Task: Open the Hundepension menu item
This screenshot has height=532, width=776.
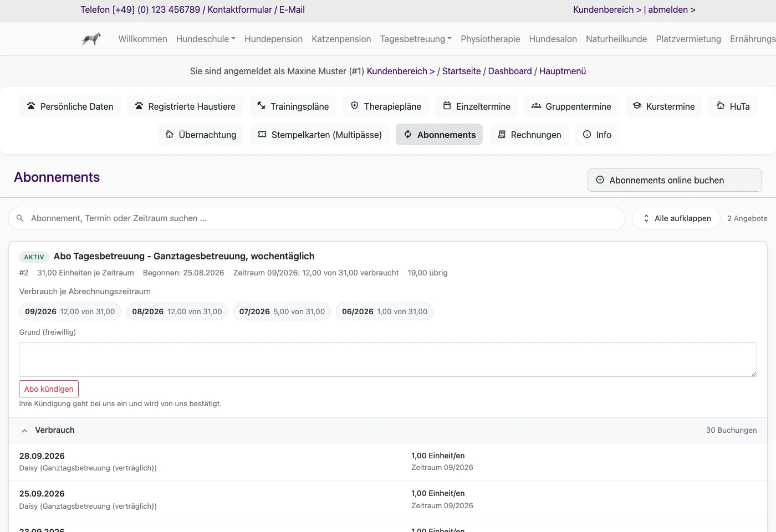Action: [x=274, y=39]
